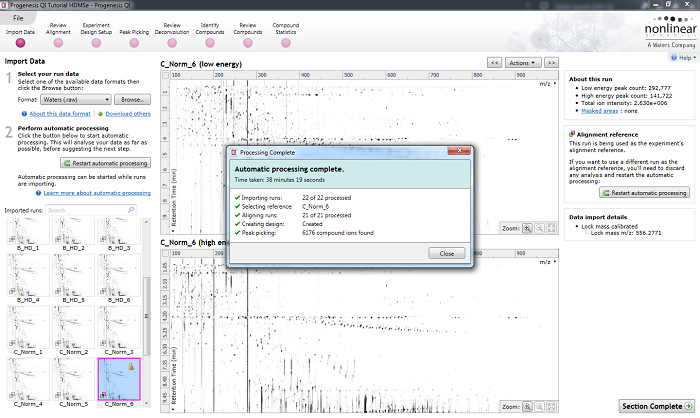The width and height of the screenshot is (700, 418).
Task: Click the scroll down arrow of imported runs list
Action: [146, 403]
